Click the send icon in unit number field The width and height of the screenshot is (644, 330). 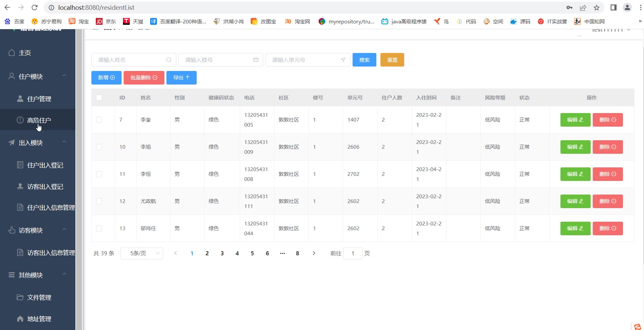coord(343,60)
